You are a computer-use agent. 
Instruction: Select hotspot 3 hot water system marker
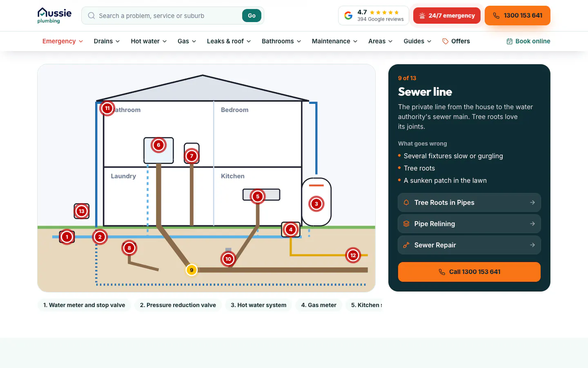click(316, 204)
